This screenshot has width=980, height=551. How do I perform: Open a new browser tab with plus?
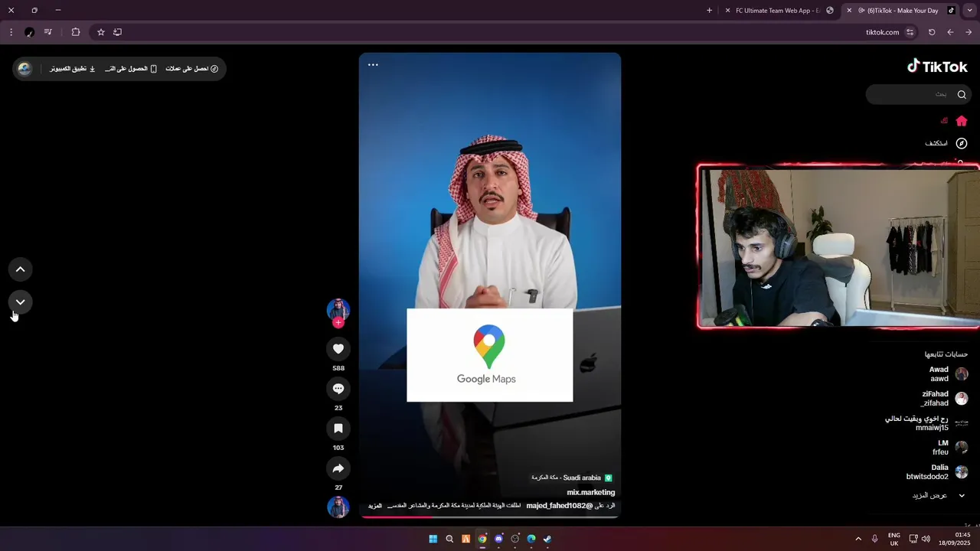tap(709, 11)
